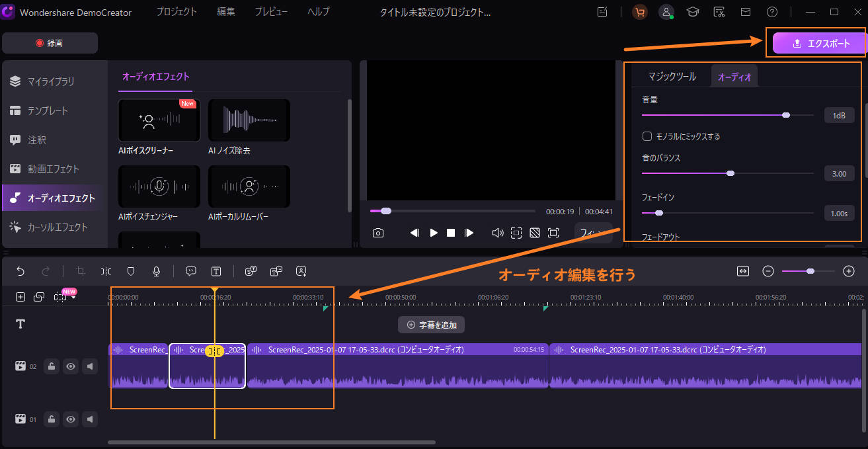Select the first ScreenRec clip on track 02
868x449 pixels.
138,366
